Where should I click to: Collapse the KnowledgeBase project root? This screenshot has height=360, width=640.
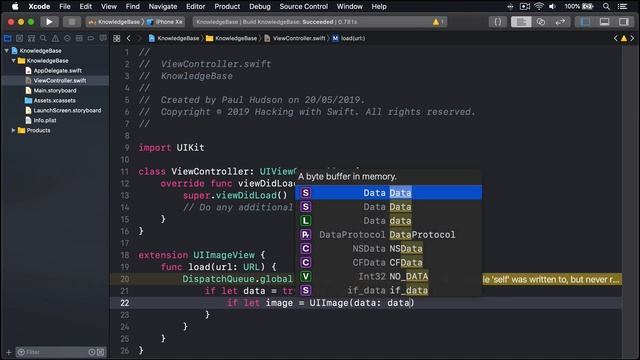tap(7, 51)
